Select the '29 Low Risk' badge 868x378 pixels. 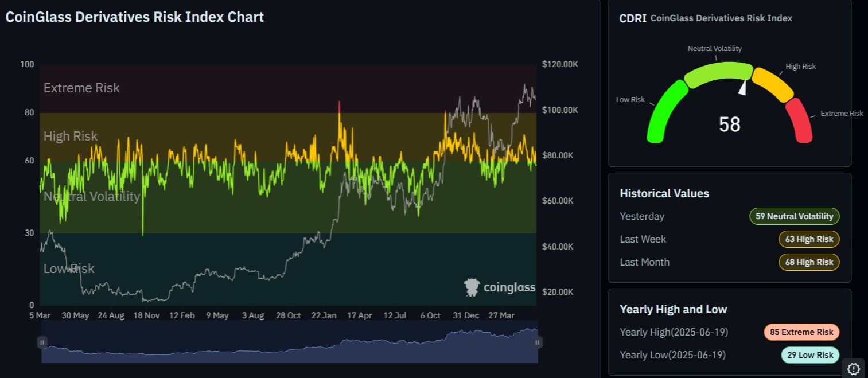tap(810, 355)
